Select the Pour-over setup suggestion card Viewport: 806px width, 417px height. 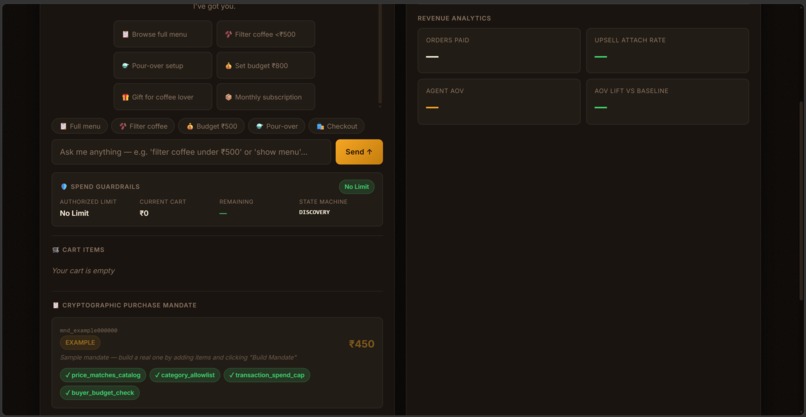[162, 66]
